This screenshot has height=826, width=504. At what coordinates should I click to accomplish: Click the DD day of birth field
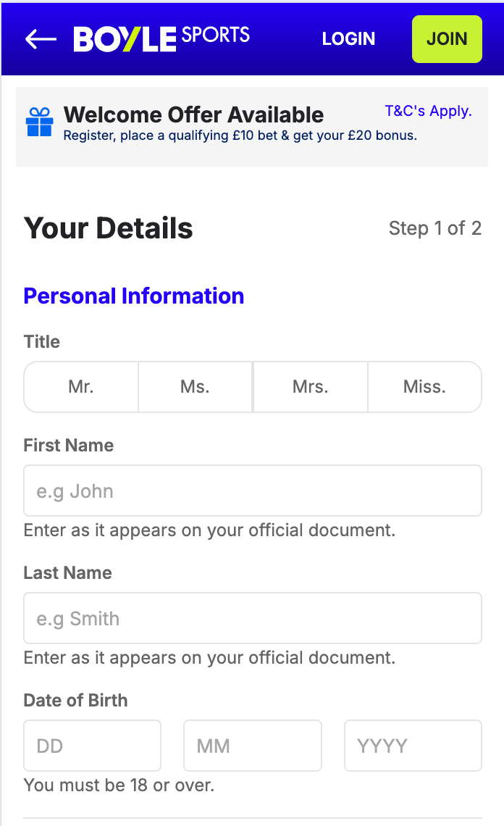pos(92,746)
